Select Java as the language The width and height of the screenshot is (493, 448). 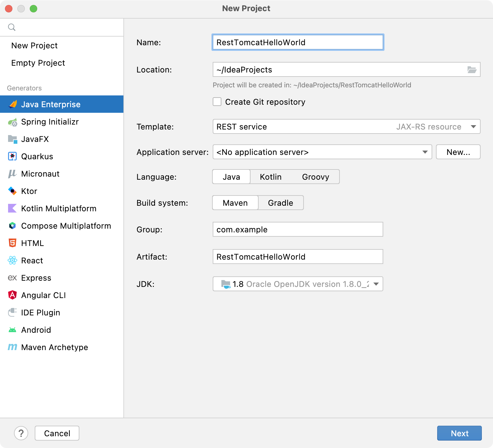click(231, 177)
